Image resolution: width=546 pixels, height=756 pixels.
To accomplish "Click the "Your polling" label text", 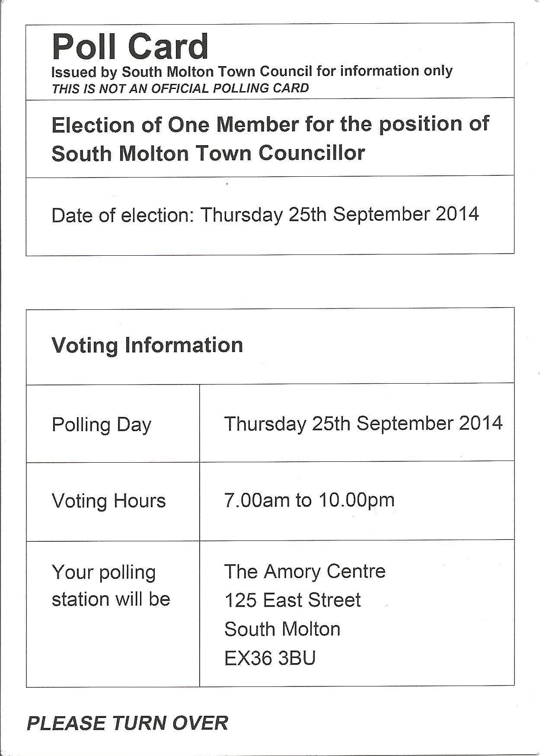I will (x=104, y=572).
